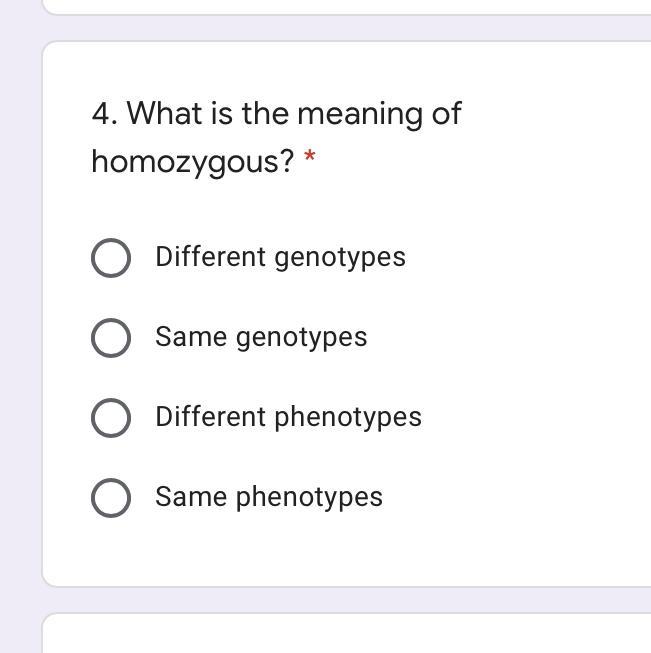Click the "Same genotypes" label text
Screen dimensions: 651x653
261,337
